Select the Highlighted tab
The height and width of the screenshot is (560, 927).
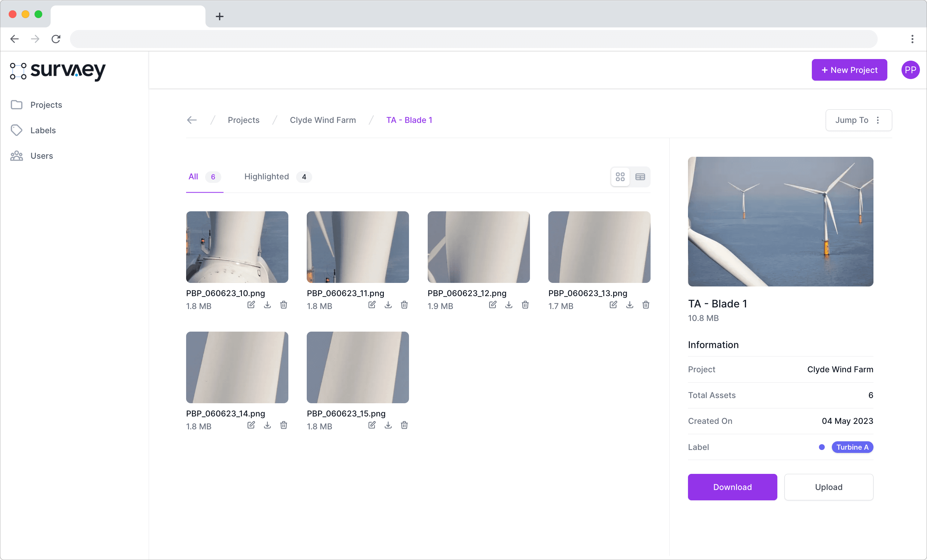(x=278, y=177)
